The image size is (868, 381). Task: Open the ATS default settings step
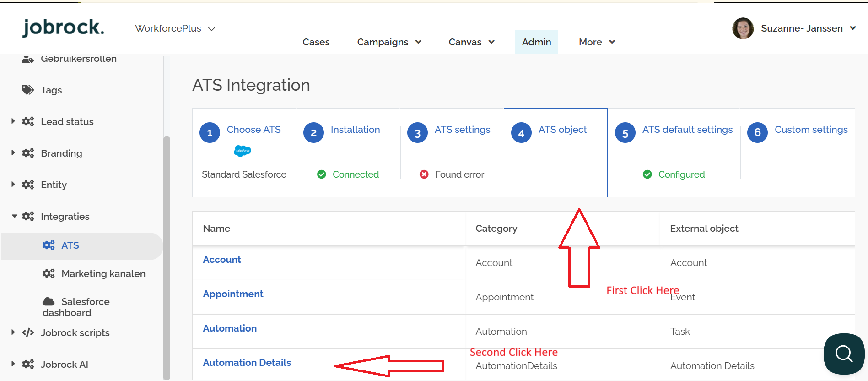pos(687,130)
